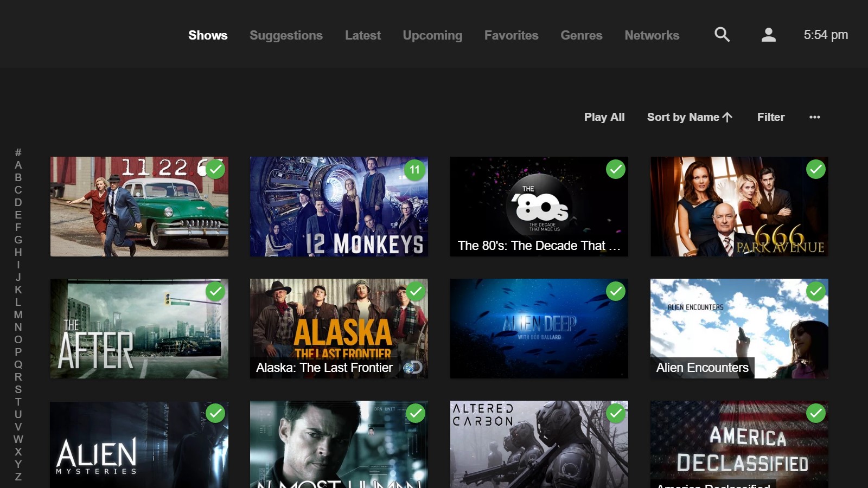Switch to the Genres tab
Image resolution: width=868 pixels, height=488 pixels.
point(581,35)
